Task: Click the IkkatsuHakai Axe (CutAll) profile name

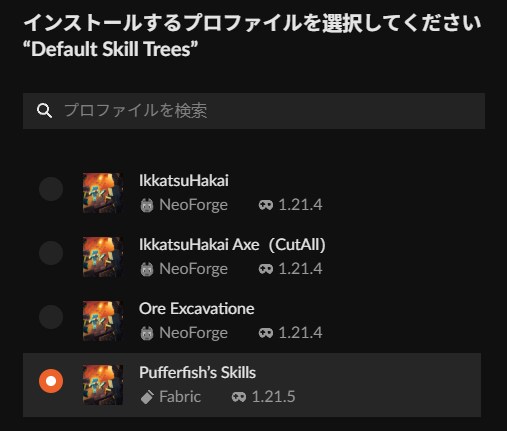Action: pos(232,245)
